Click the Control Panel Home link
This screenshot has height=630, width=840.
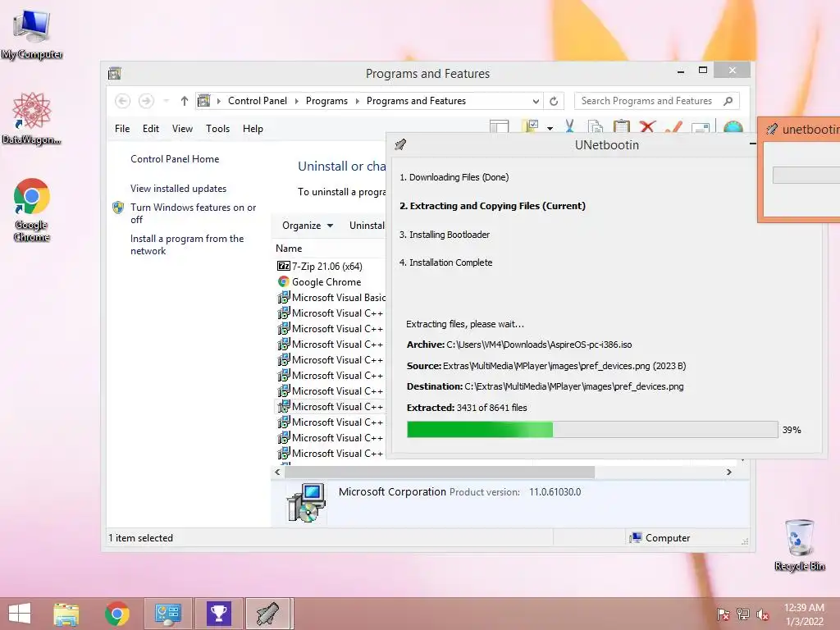(175, 159)
